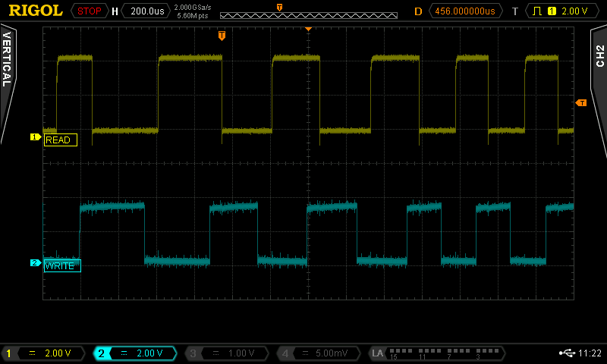Click the orange screen center triangle marker
607x364 pixels.
point(309,29)
